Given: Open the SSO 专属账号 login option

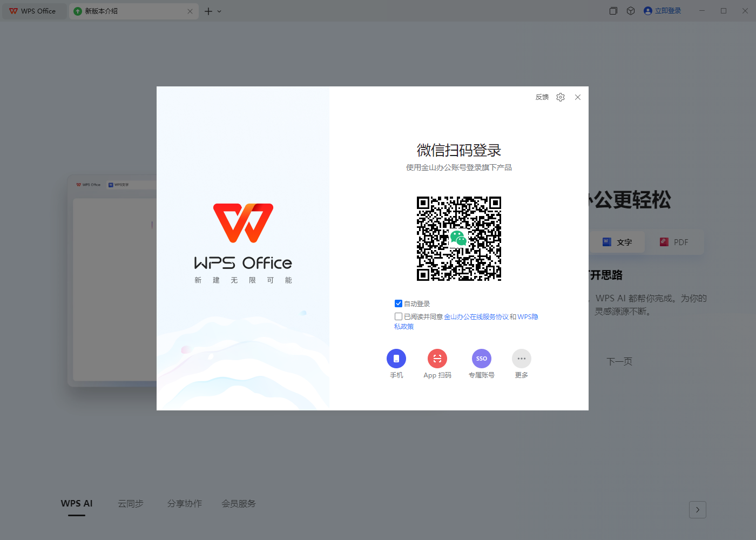Looking at the screenshot, I should 481,358.
